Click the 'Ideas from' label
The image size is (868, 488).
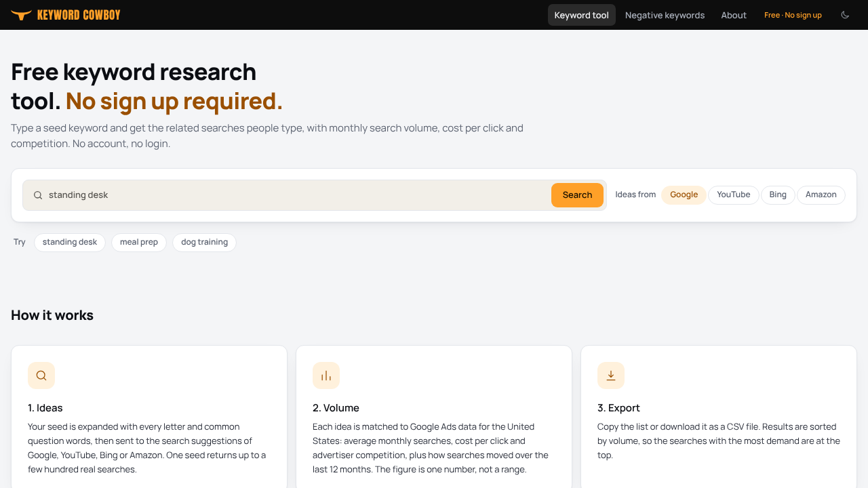tap(635, 195)
